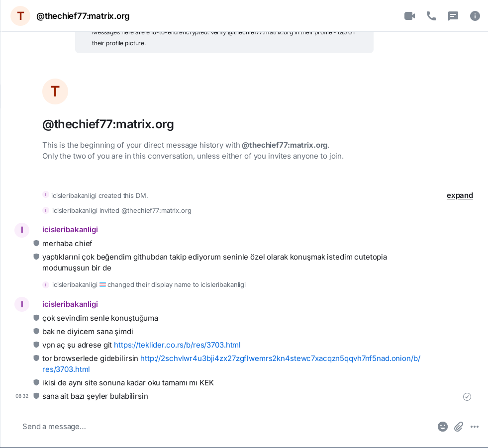Screen dimensions: 488x448
Task: Click the 08:32 message timestamp
Action: pos(22,396)
